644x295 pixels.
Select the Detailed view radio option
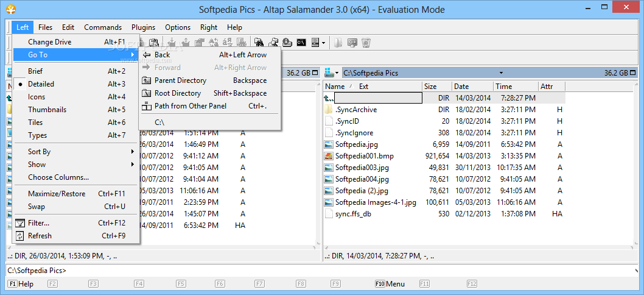[x=76, y=84]
